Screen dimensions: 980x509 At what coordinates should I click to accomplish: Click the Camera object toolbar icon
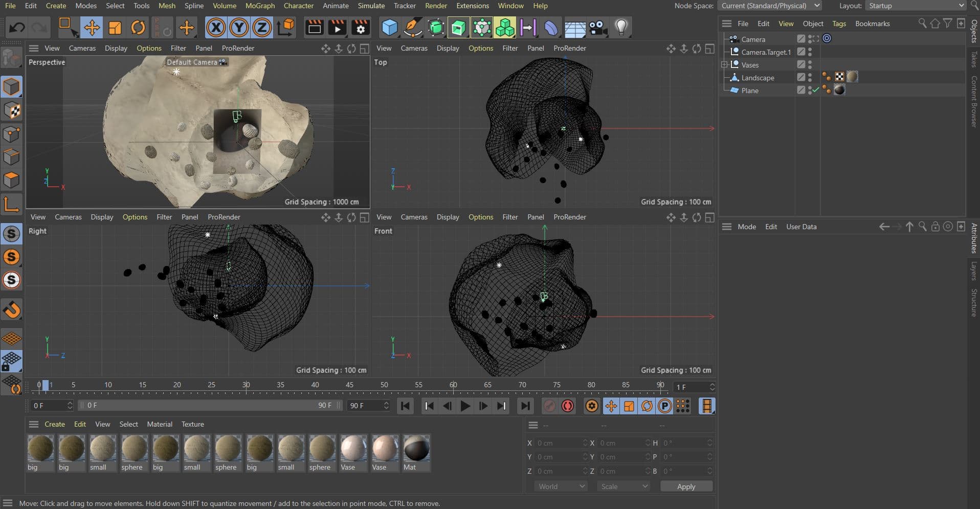pos(597,27)
